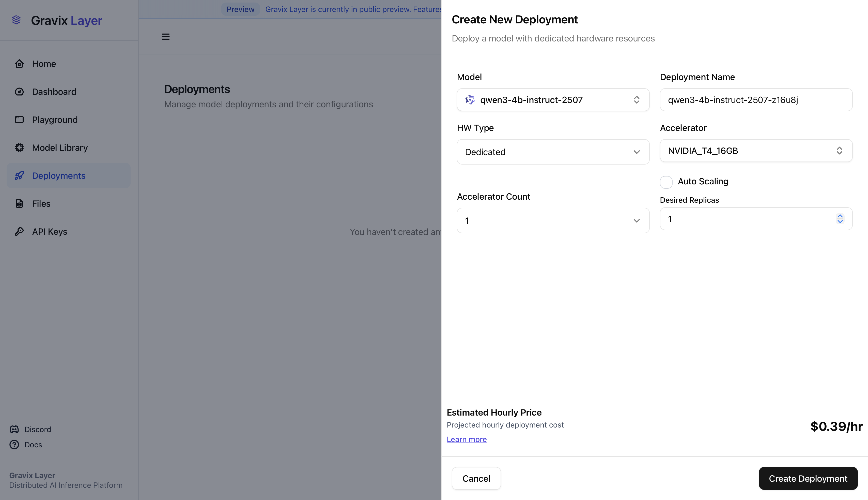Click the API Keys key icon
This screenshot has width=868, height=500.
pos(19,231)
